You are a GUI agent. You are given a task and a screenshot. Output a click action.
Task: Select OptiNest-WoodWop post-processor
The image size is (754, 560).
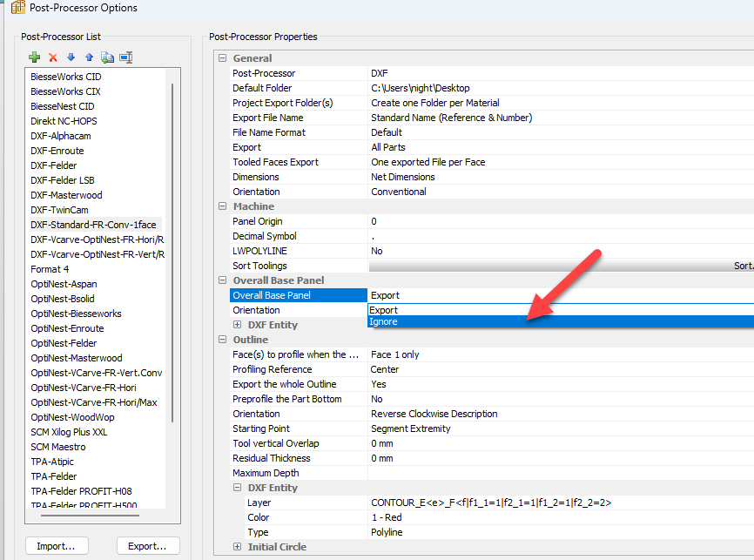(72, 417)
